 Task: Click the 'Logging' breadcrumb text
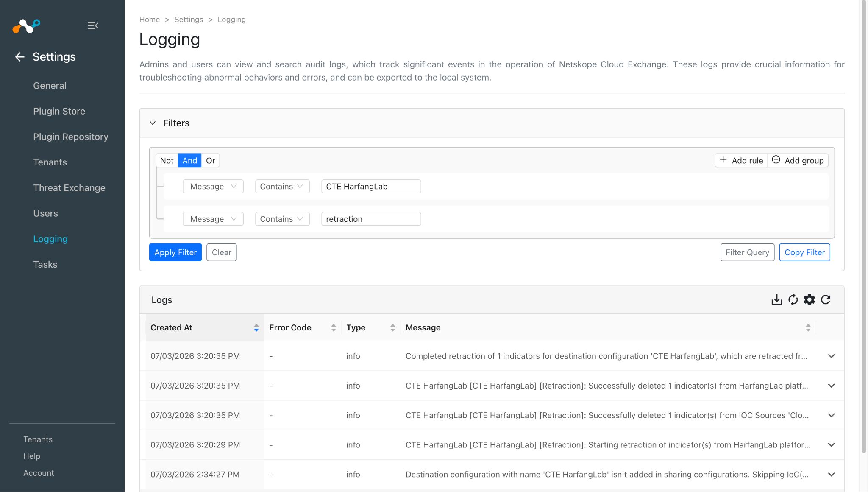pyautogui.click(x=231, y=20)
